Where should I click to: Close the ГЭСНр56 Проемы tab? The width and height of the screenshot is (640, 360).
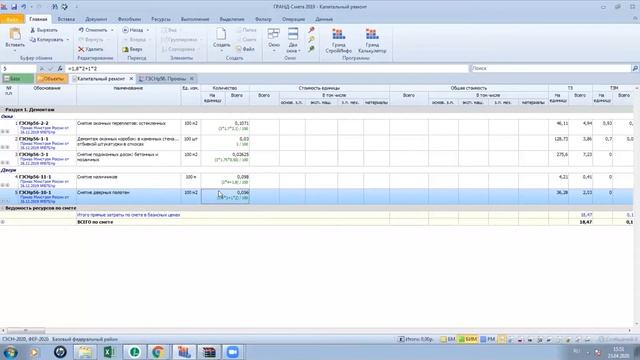pos(192,79)
